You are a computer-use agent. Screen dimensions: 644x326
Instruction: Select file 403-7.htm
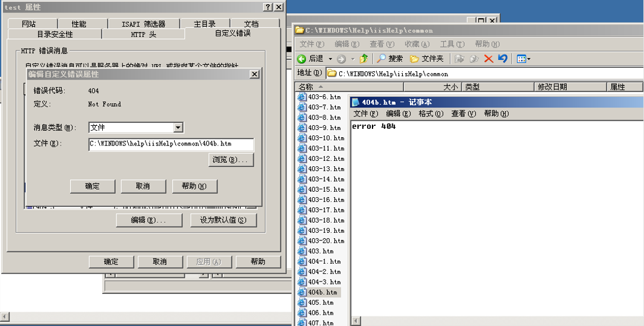(320, 107)
